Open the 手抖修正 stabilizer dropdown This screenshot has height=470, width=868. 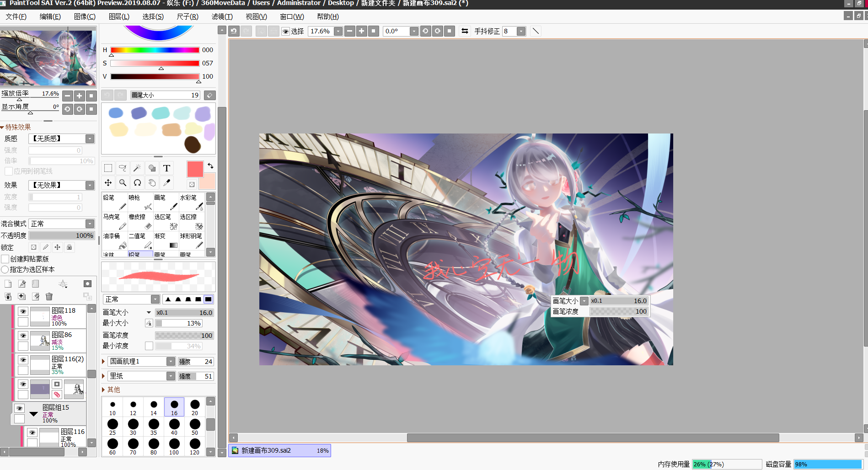[521, 31]
